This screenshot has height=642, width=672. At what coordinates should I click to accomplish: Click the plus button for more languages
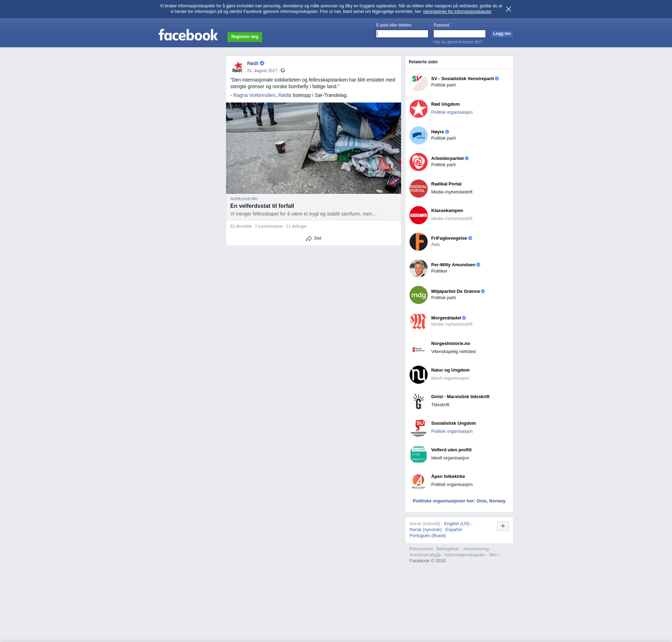(x=503, y=526)
